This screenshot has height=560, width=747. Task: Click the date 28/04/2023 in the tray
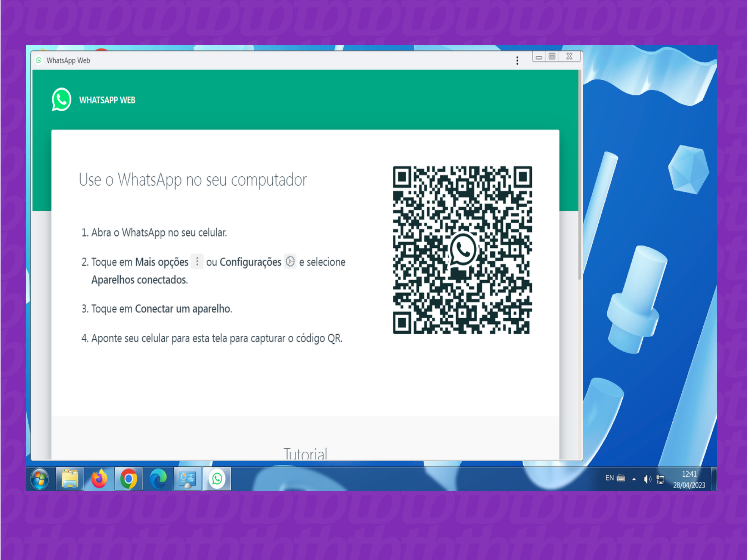click(x=689, y=485)
